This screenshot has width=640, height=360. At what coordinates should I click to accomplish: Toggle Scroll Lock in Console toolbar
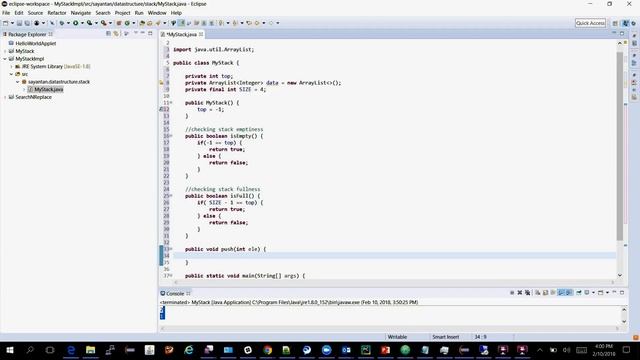[x=545, y=293]
